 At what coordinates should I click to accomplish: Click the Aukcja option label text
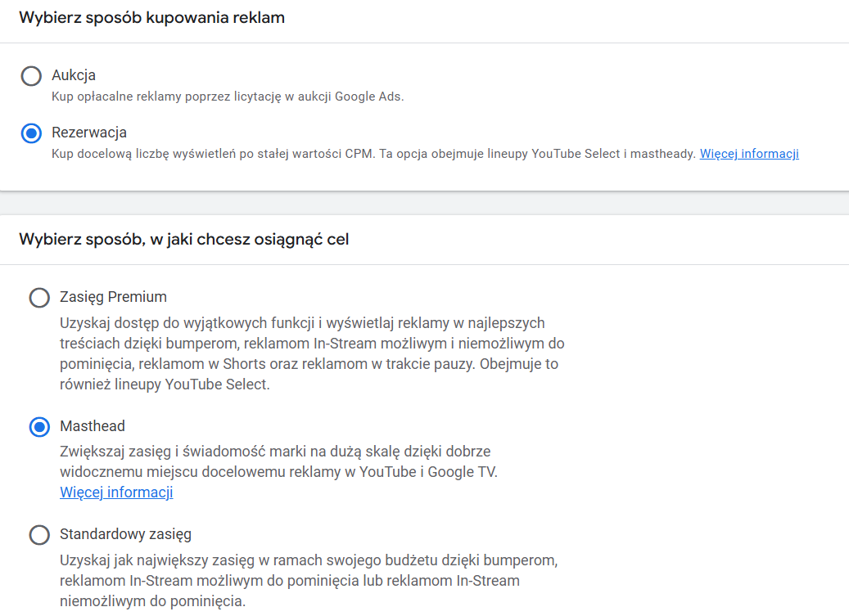[x=74, y=75]
